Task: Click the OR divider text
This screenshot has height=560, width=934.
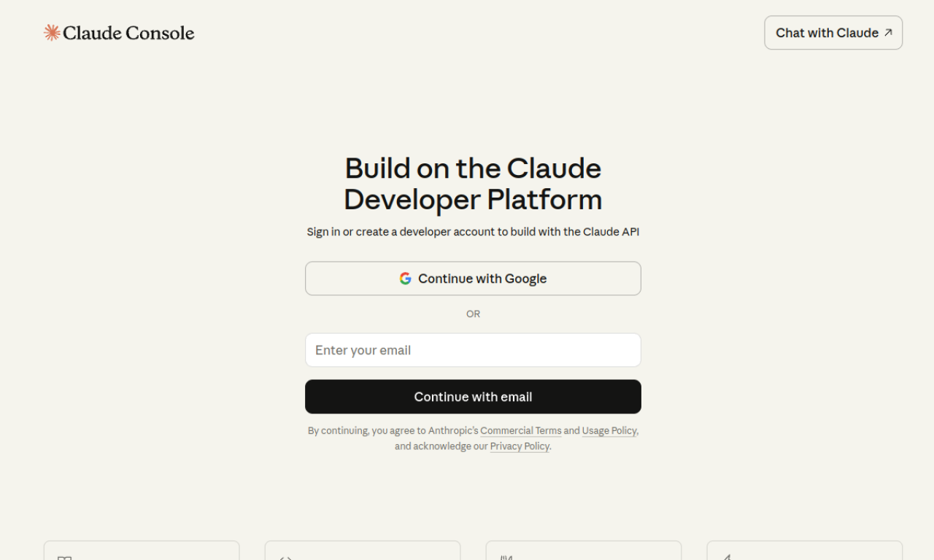Action: pyautogui.click(x=473, y=314)
